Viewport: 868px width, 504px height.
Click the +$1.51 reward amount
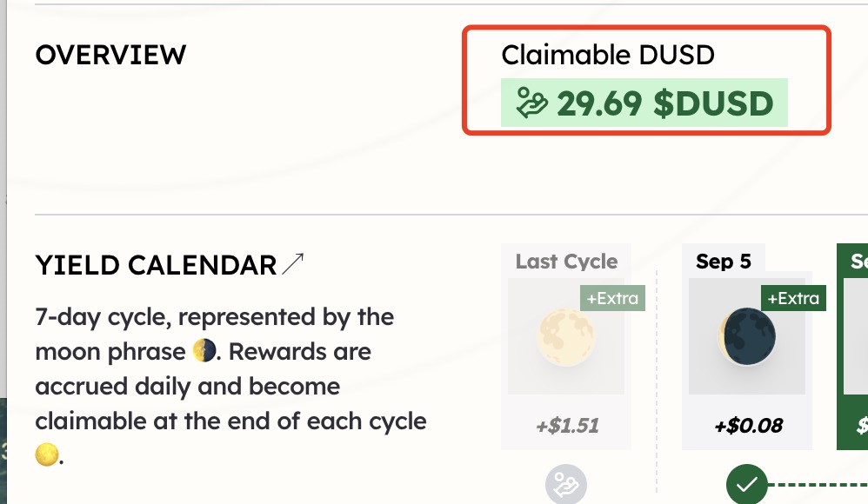(567, 426)
